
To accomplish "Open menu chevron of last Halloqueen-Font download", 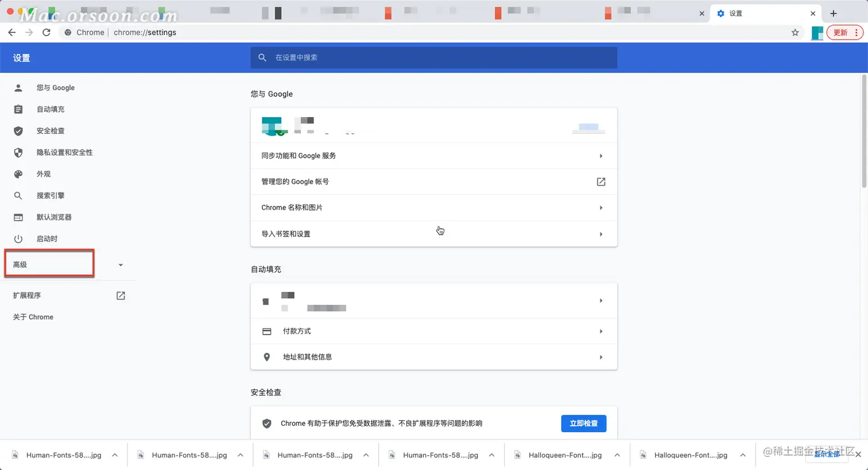I will (x=743, y=455).
